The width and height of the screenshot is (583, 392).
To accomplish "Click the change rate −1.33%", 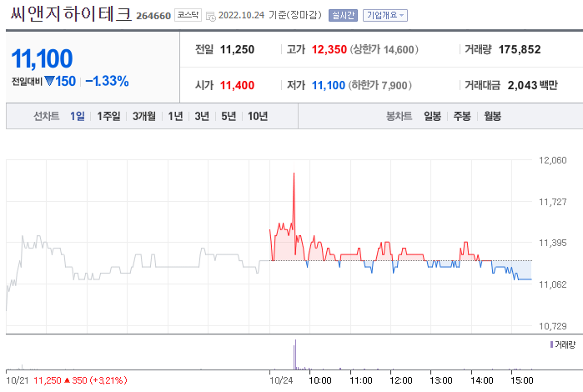I will tap(107, 81).
